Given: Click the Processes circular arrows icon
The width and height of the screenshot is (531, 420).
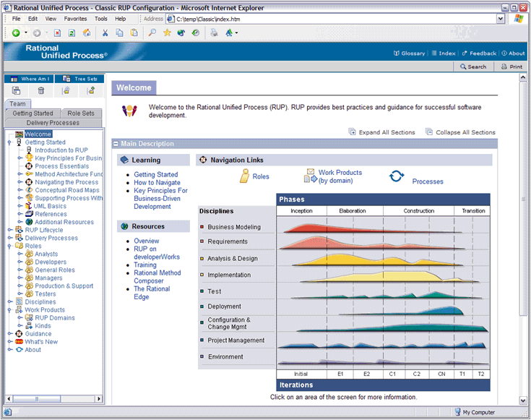Looking at the screenshot, I should click(396, 176).
